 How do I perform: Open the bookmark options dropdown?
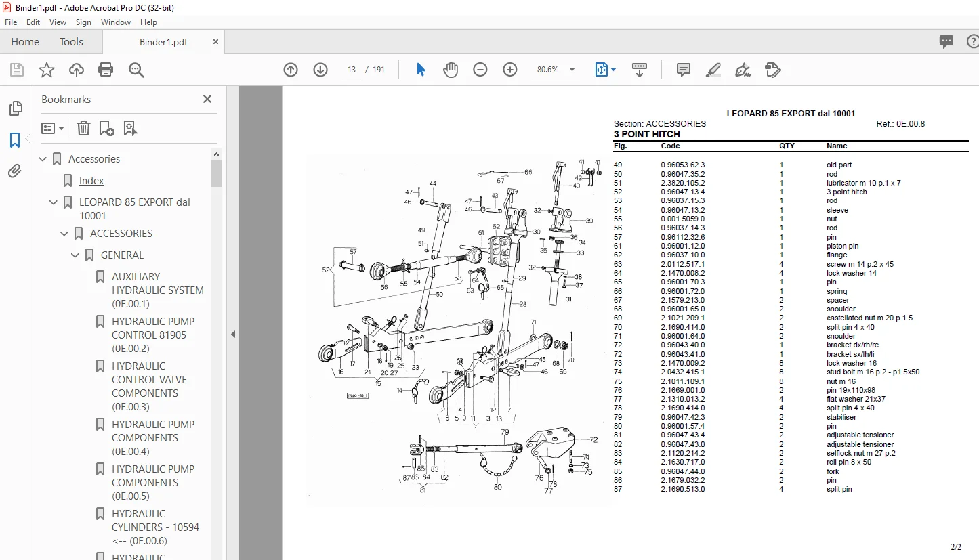coord(52,128)
